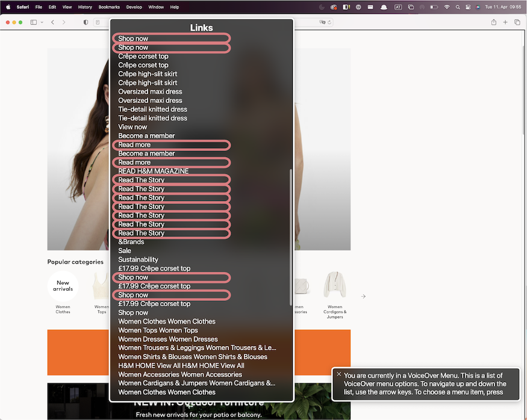Open Control Center
Image resolution: width=527 pixels, height=420 pixels.
click(x=468, y=7)
